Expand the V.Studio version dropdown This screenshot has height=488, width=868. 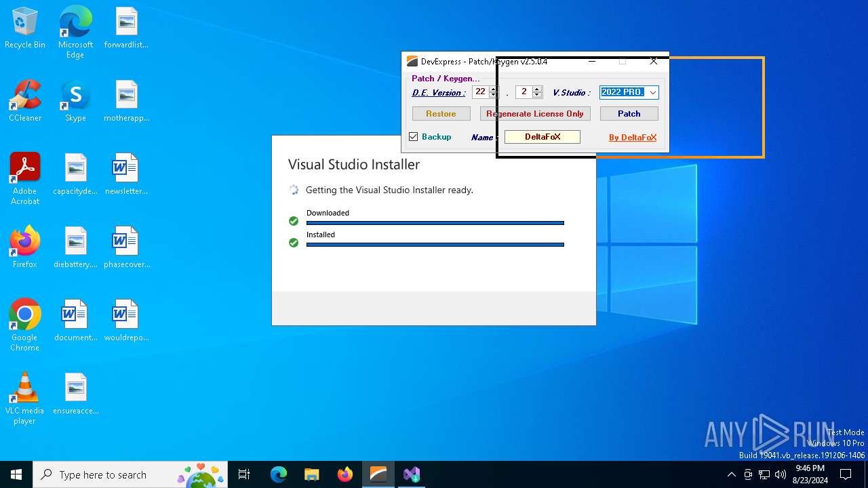(652, 93)
